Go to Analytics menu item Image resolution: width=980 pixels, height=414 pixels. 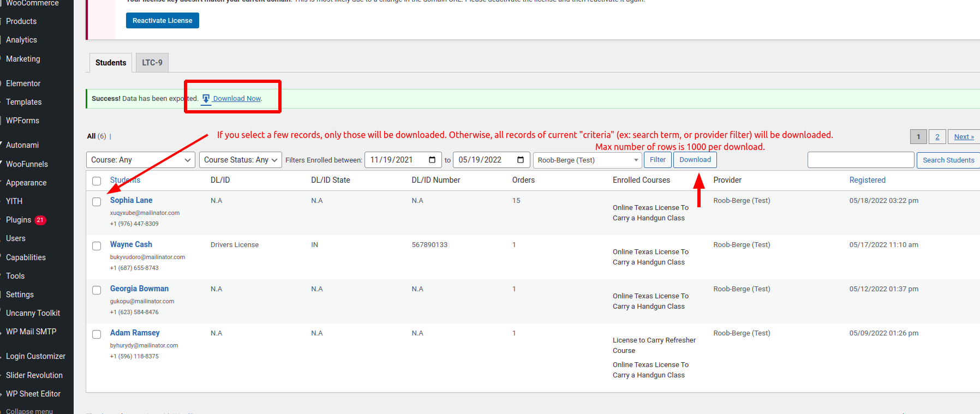coord(22,40)
